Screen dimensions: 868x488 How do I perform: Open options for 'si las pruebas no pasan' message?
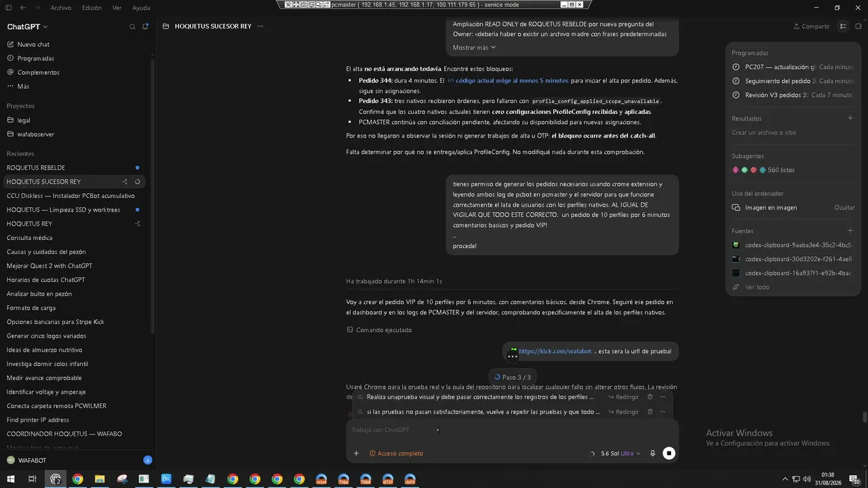(663, 412)
